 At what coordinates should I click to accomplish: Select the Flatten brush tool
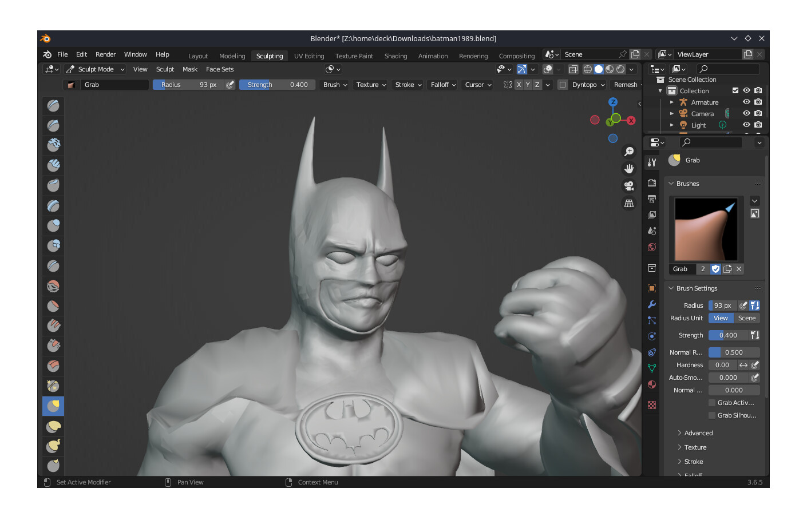[53, 305]
